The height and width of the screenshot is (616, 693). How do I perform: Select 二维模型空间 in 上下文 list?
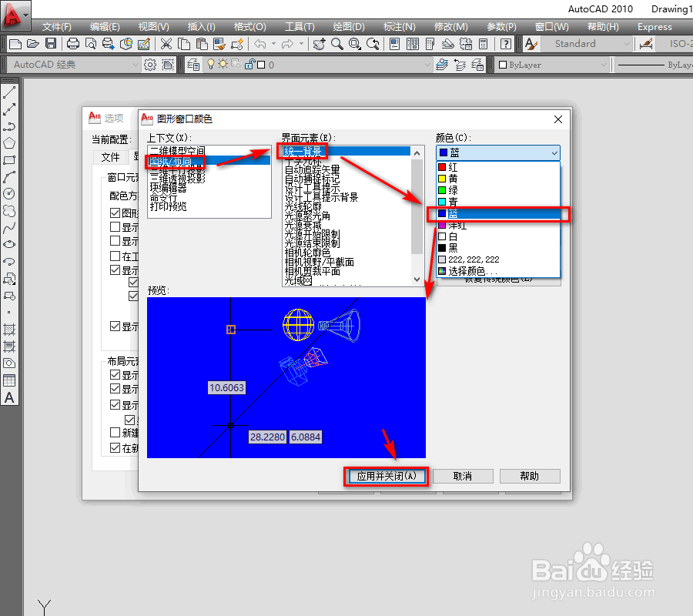(x=177, y=151)
